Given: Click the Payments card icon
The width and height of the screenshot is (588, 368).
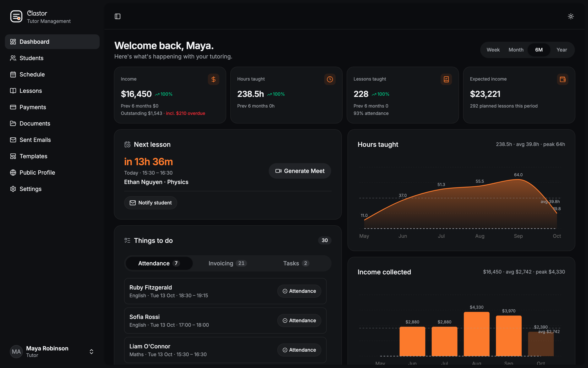Looking at the screenshot, I should [x=13, y=107].
